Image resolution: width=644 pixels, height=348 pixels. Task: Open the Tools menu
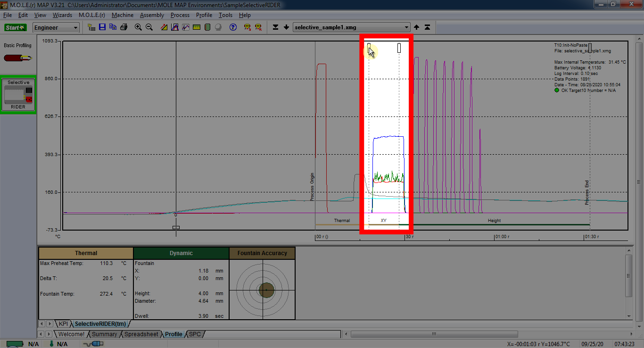[x=226, y=15]
